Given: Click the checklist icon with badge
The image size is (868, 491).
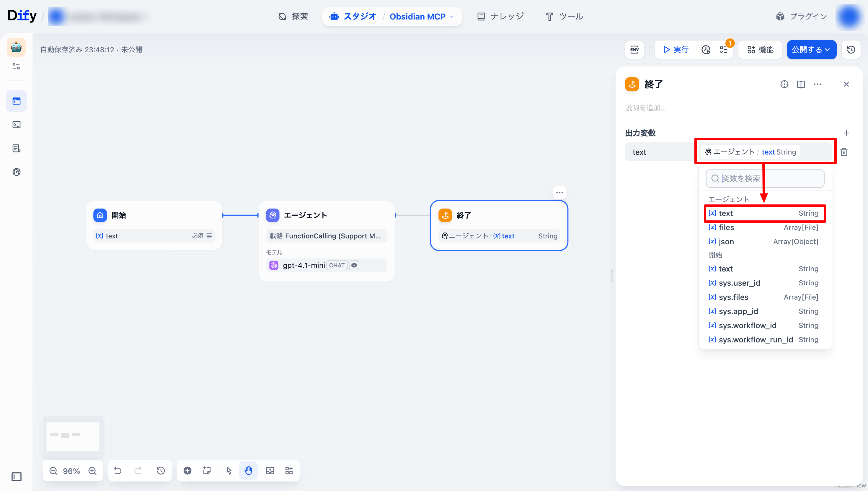Looking at the screenshot, I should (723, 50).
